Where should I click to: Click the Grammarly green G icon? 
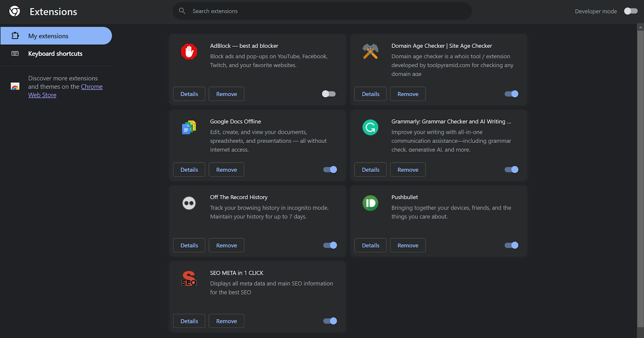pyautogui.click(x=370, y=128)
